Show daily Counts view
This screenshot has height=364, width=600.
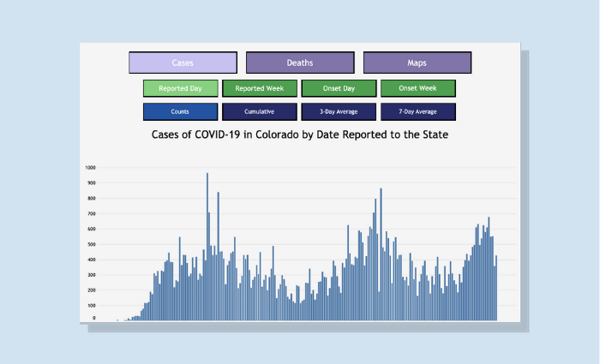(x=181, y=112)
